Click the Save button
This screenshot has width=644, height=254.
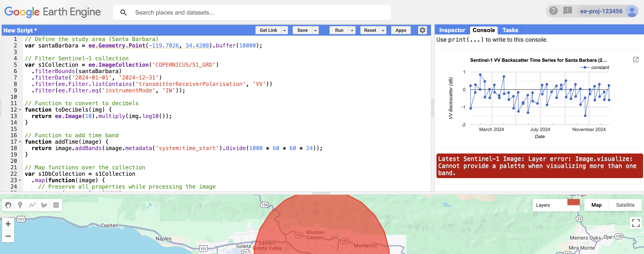pos(302,30)
